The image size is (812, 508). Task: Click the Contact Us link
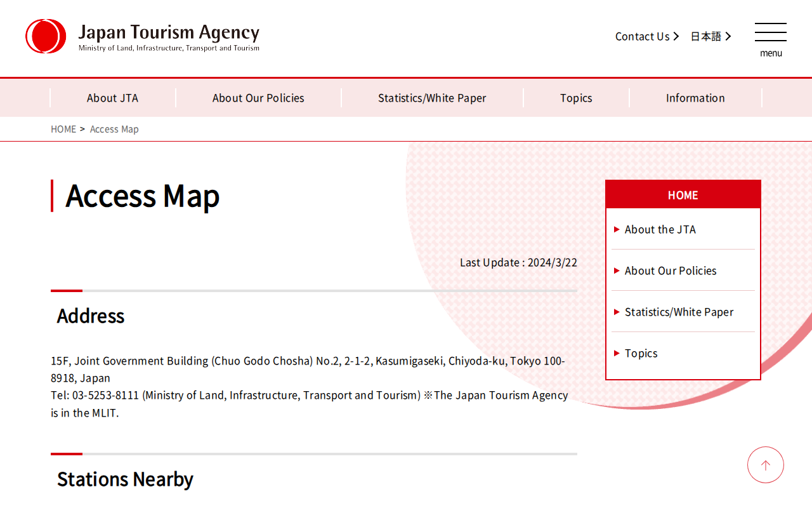[x=642, y=37]
